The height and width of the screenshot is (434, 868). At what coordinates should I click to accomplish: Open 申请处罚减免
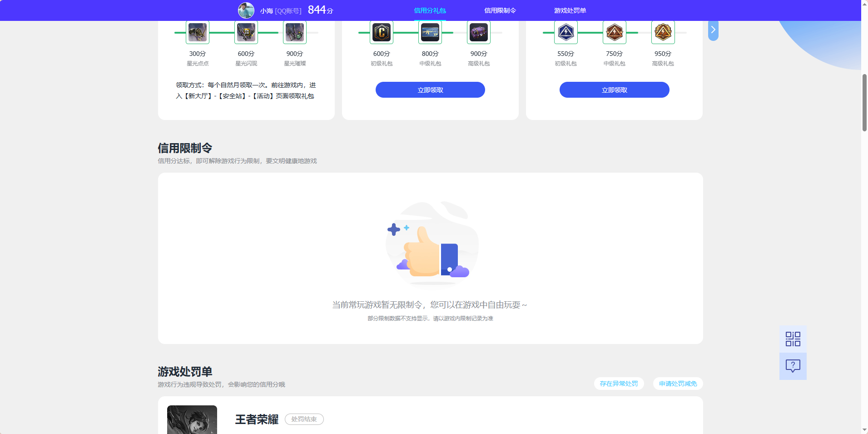[x=677, y=384]
